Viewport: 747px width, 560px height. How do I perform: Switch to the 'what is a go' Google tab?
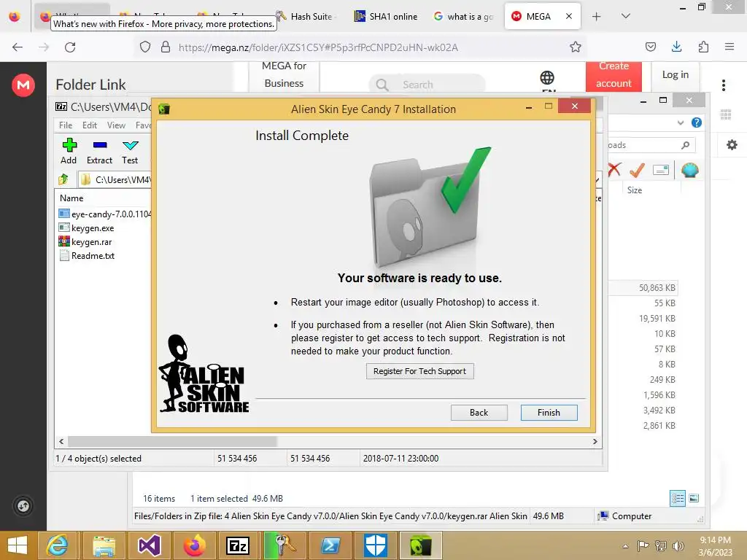464,16
